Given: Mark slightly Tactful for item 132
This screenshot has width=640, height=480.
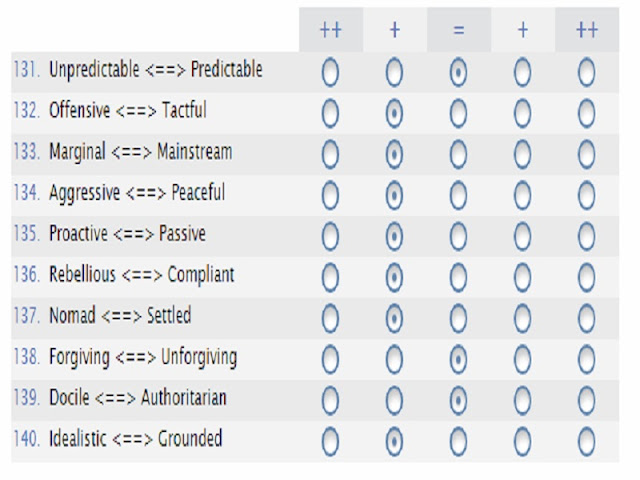Looking at the screenshot, I should coord(522,113).
